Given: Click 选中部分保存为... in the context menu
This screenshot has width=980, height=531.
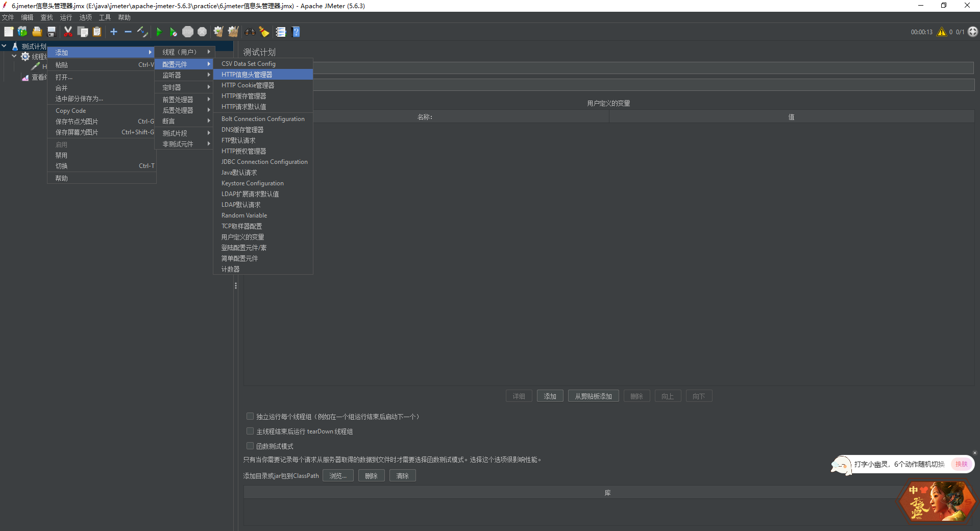Looking at the screenshot, I should pyautogui.click(x=102, y=99).
